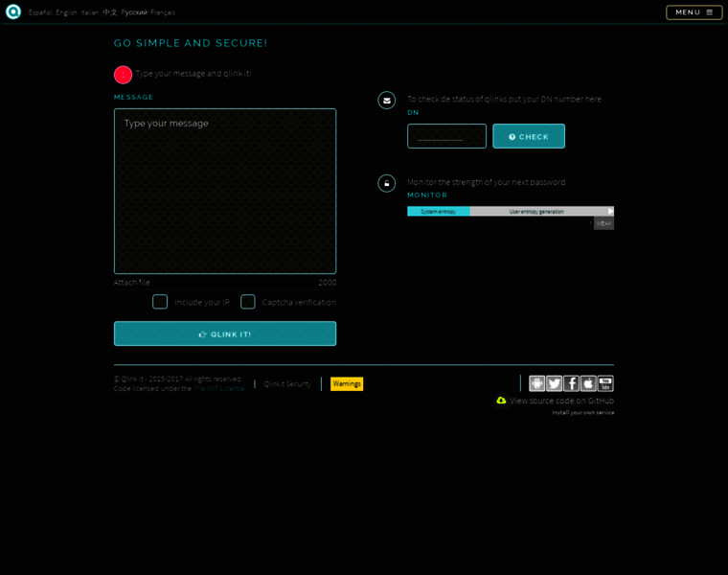Click the green cloud GitHub icon
This screenshot has height=575, width=728.
(501, 401)
